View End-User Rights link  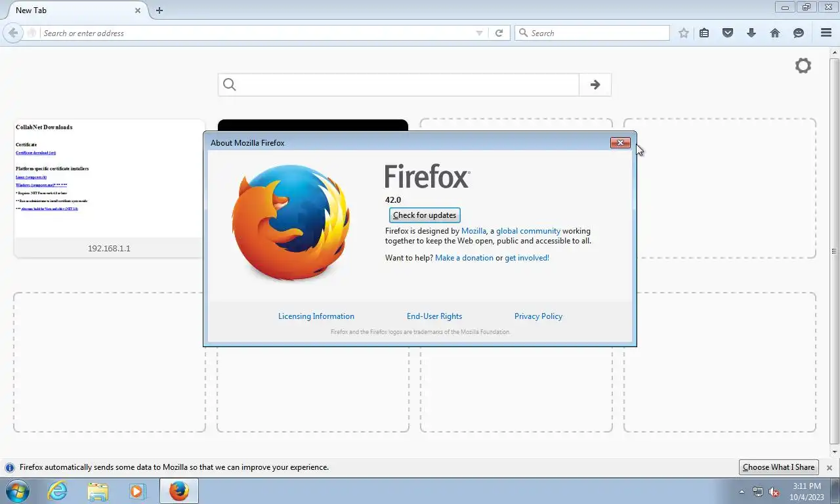point(434,316)
